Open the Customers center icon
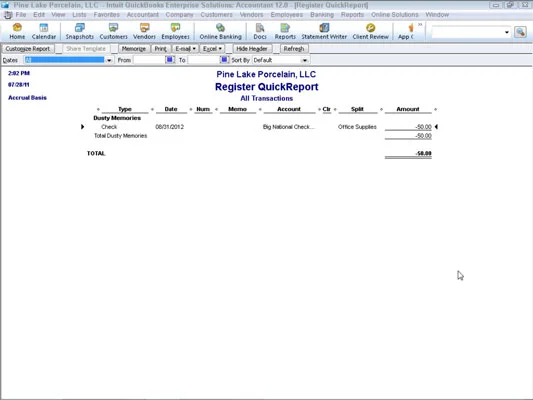Screen dimensions: 533x400 pyautogui.click(x=113, y=31)
